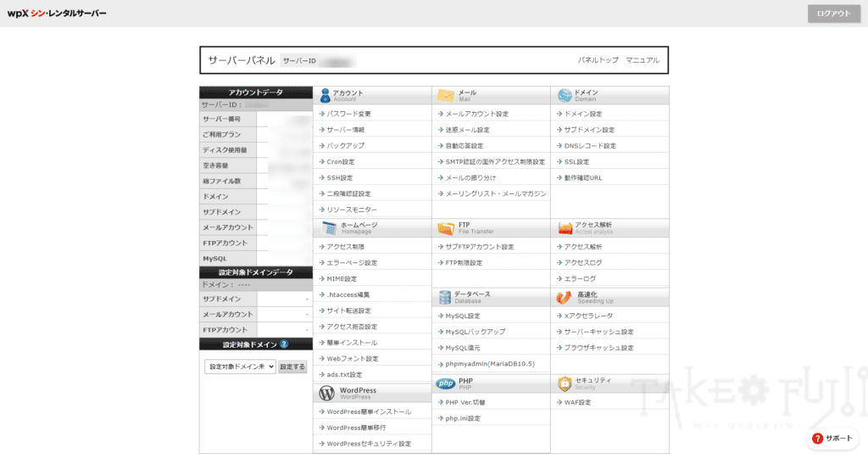Open パスワード変更
This screenshot has height=459, width=868.
pyautogui.click(x=348, y=114)
